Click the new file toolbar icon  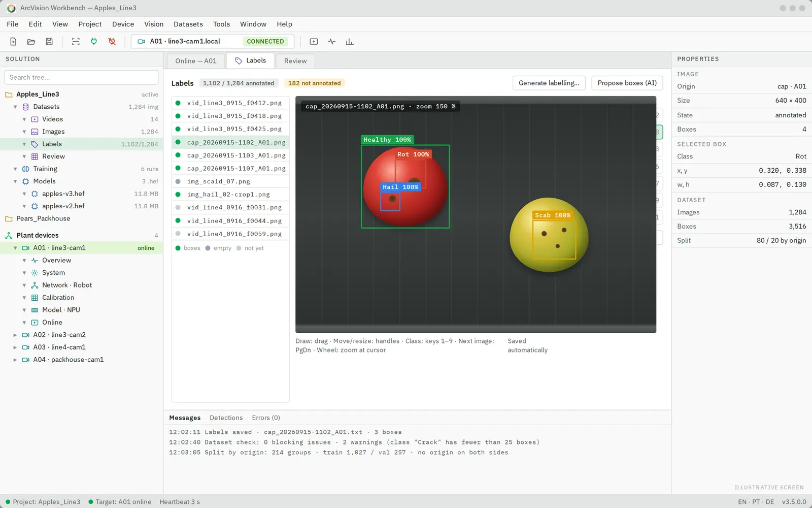tap(13, 42)
